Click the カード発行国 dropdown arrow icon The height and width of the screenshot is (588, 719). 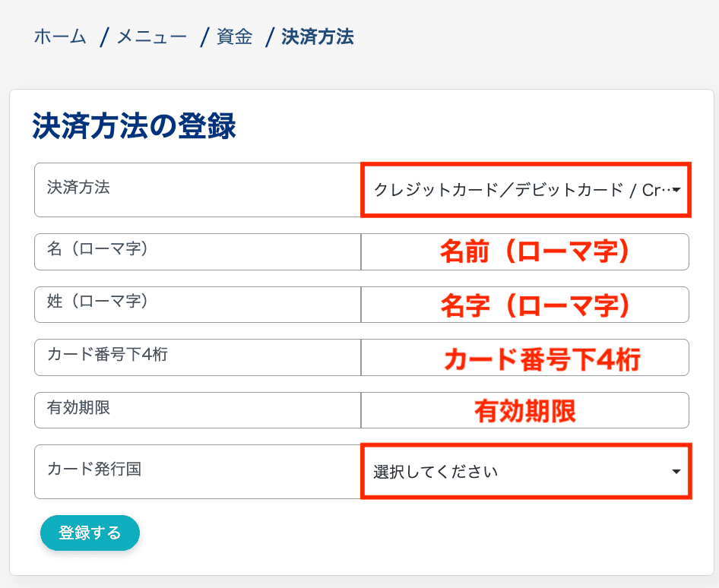676,471
